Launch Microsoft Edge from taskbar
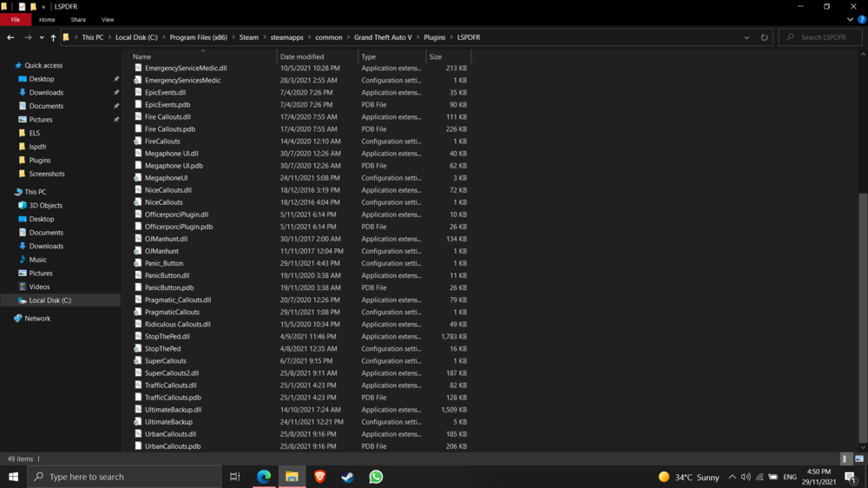 click(264, 477)
